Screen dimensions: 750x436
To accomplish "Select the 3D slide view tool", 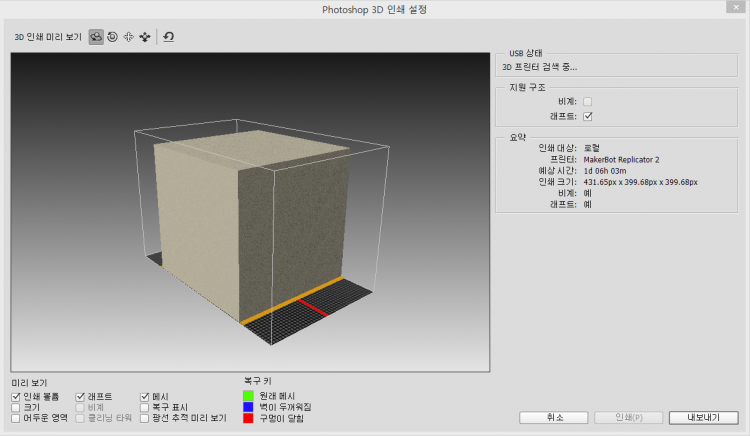I will pyautogui.click(x=145, y=36).
